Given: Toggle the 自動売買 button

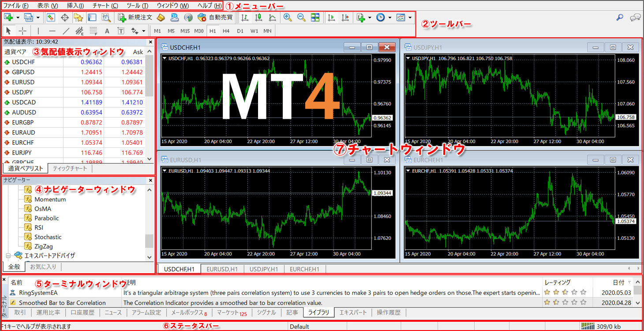Looking at the screenshot, I should coord(215,18).
